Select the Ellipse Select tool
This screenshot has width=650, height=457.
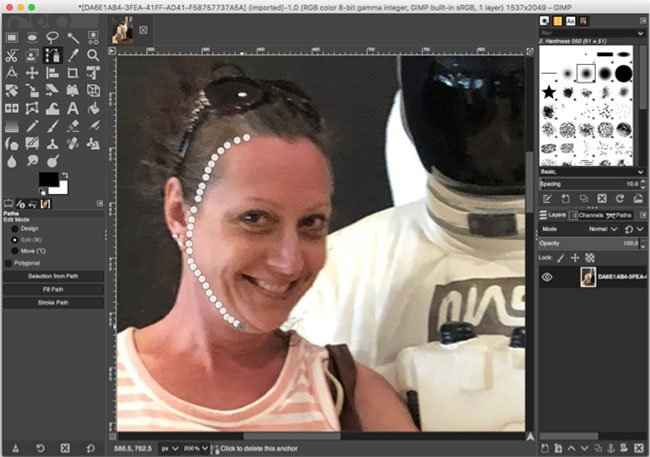(x=32, y=38)
